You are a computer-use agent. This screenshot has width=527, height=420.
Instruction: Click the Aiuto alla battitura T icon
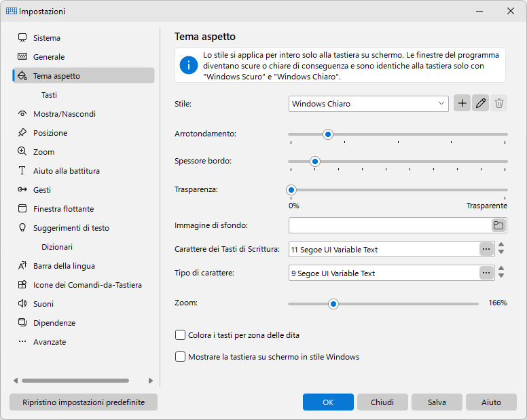(x=22, y=170)
